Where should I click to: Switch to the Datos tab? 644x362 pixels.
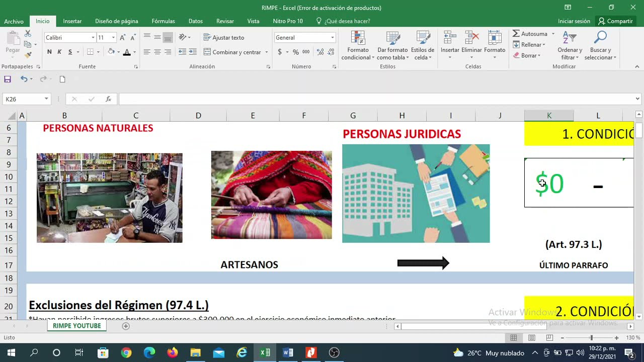coord(196,21)
